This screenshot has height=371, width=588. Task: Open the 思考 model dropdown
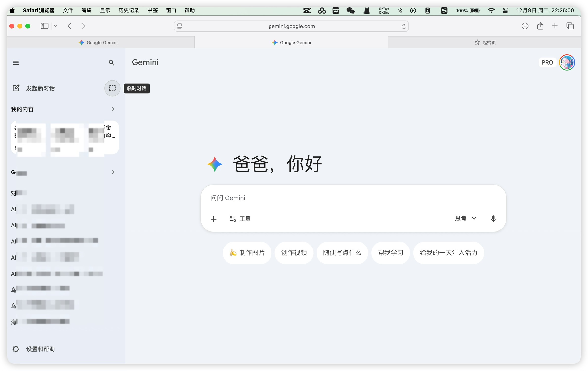click(x=465, y=218)
